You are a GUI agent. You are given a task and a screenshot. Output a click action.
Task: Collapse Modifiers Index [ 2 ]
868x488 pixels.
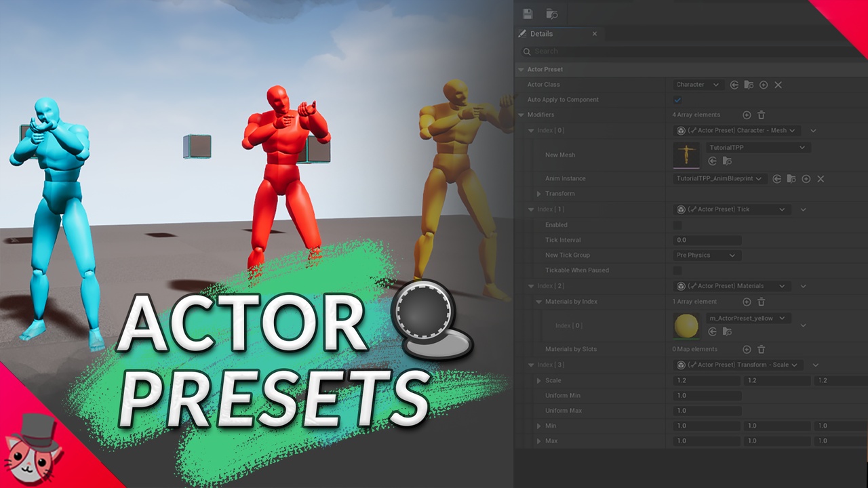(531, 286)
